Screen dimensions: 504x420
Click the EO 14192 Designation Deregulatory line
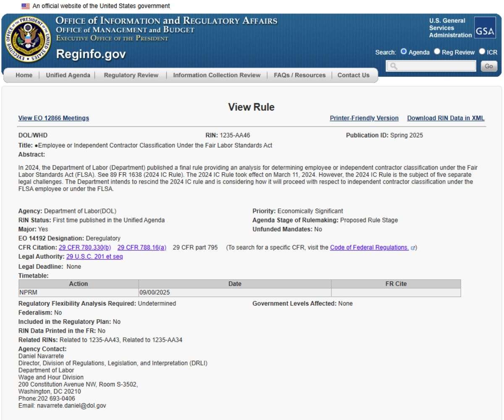point(69,238)
